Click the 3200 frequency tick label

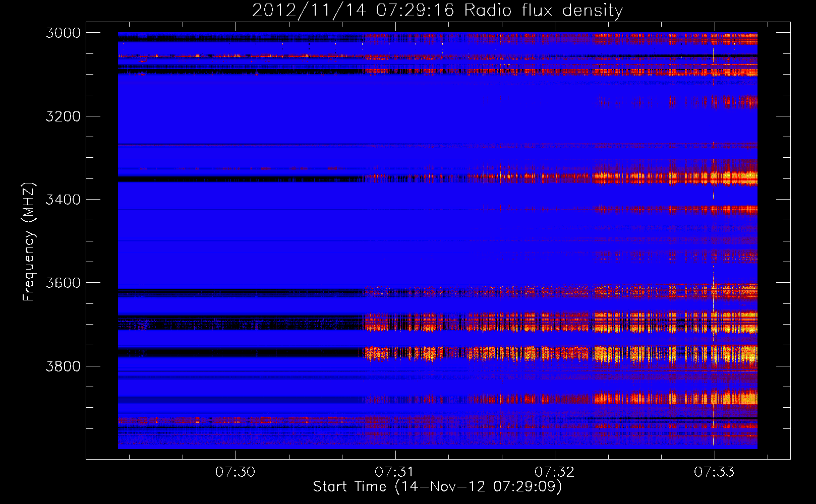coord(63,116)
